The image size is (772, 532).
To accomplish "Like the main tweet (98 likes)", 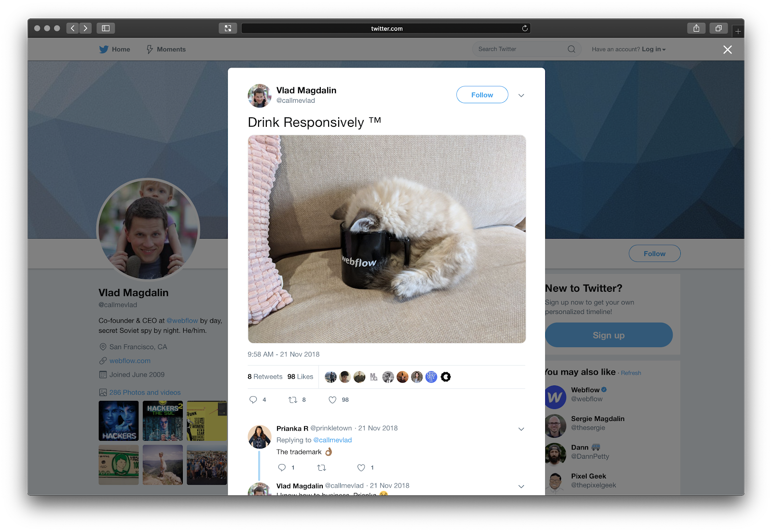I will (x=332, y=400).
